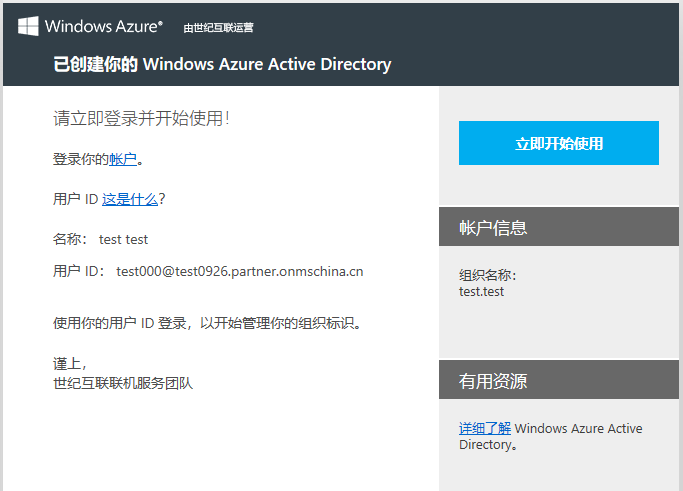This screenshot has width=683, height=491.
Task: Click the organization name test.test
Action: pyautogui.click(x=481, y=292)
